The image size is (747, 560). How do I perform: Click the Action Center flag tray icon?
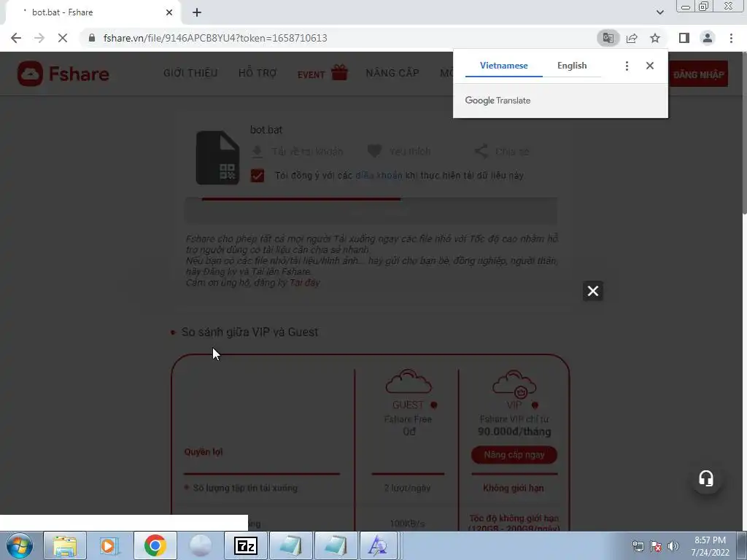656,546
